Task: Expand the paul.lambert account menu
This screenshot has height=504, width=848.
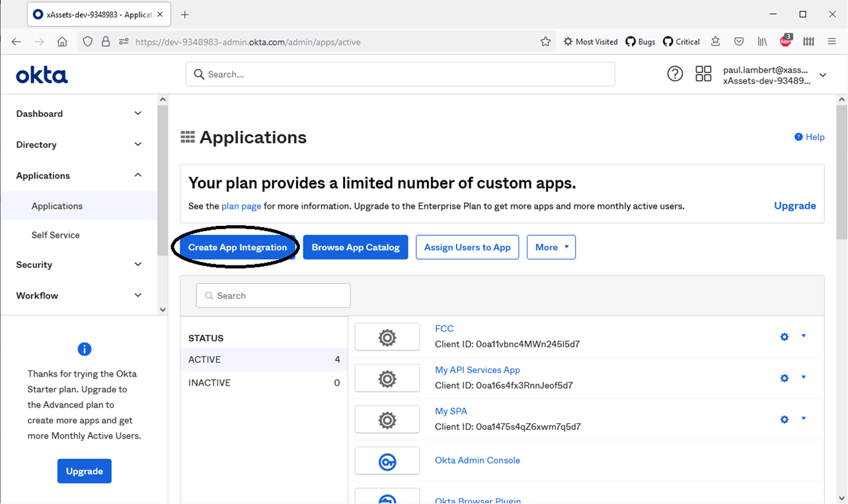Action: (x=822, y=75)
